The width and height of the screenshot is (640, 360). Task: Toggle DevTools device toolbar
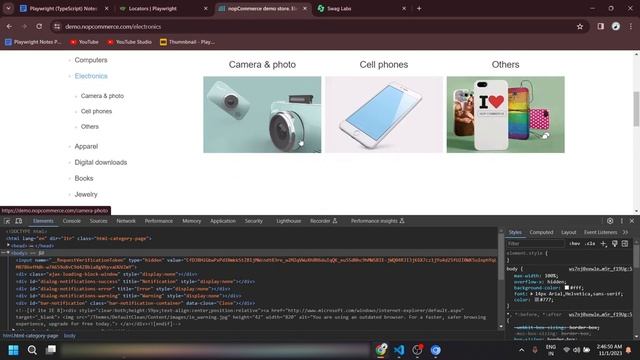pos(19,221)
